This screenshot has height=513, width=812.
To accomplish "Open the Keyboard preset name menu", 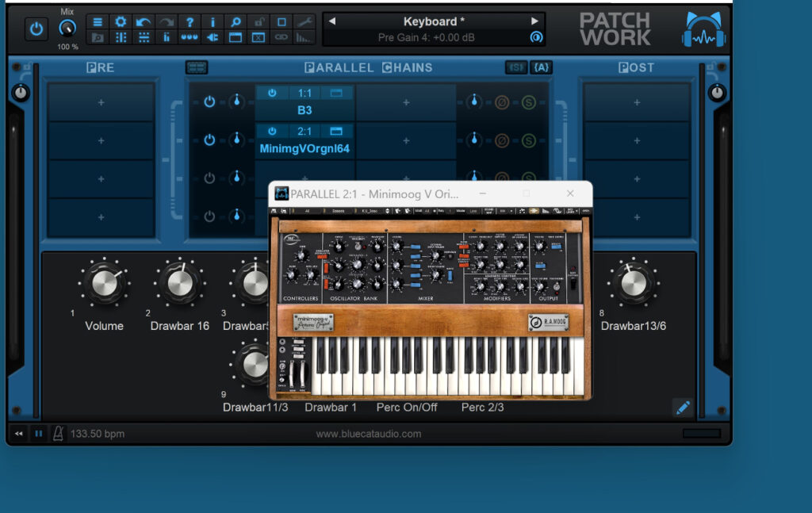I will pyautogui.click(x=434, y=21).
